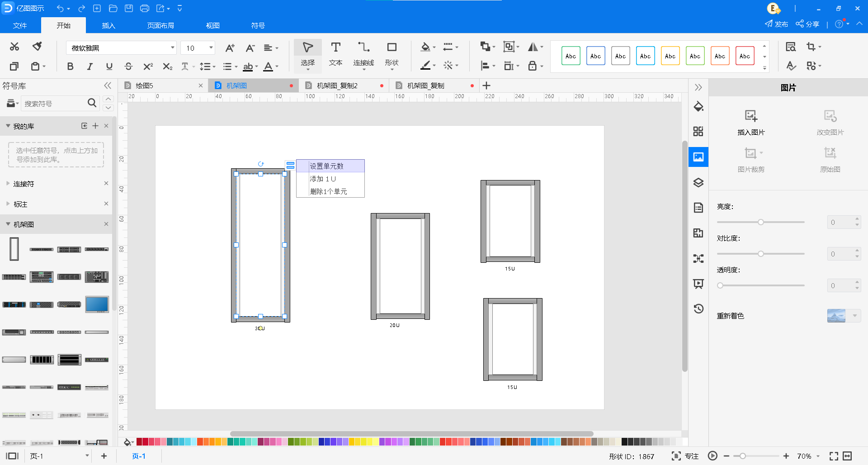Choose the Connector tool (连接线)
868x465 pixels.
click(x=363, y=54)
